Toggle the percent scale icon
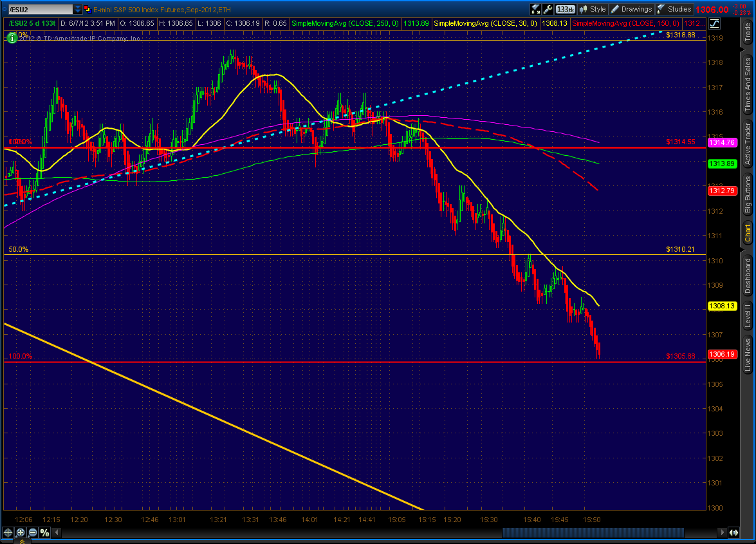This screenshot has height=544, width=756. pyautogui.click(x=45, y=532)
